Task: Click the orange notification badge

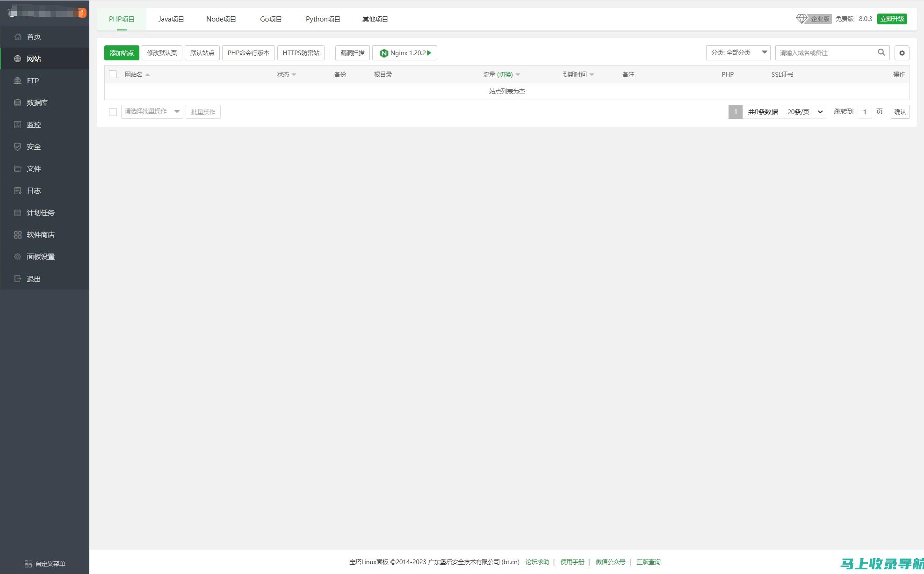Action: (82, 13)
